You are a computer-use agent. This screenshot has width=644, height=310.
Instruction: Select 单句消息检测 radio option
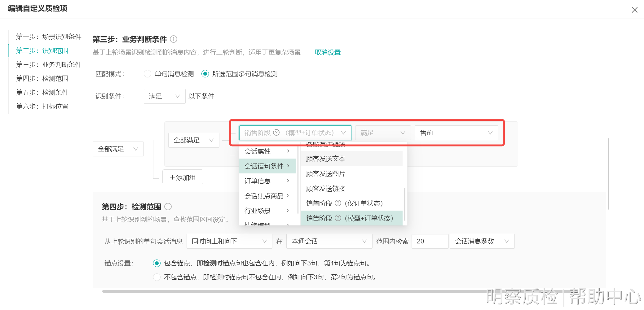point(148,74)
